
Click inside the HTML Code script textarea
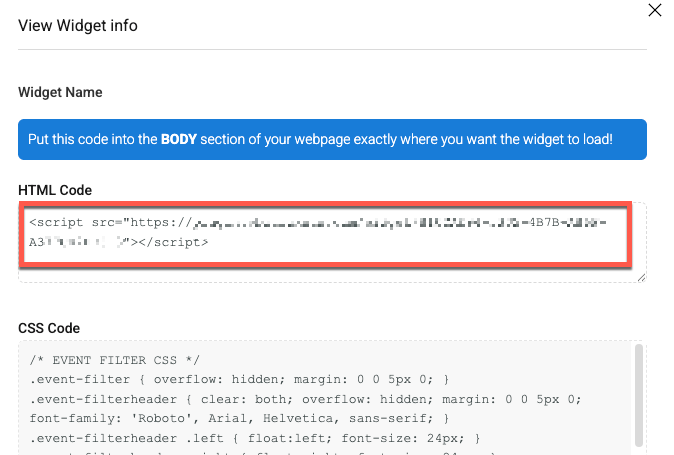point(332,242)
